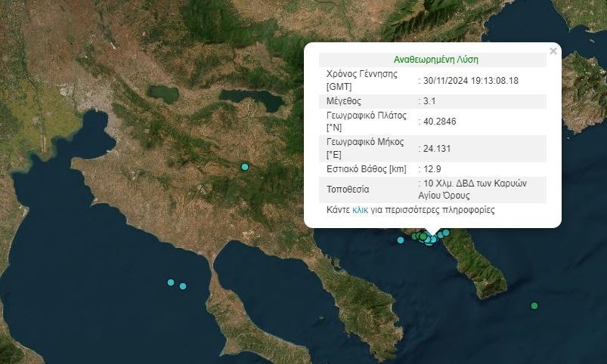Close the earthquake info popup

553,51
